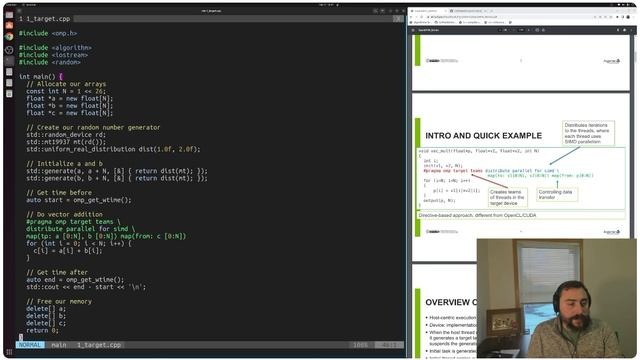Image resolution: width=640 pixels, height=360 pixels.
Task: Click the '// Free our memory' comment
Action: click(x=59, y=302)
